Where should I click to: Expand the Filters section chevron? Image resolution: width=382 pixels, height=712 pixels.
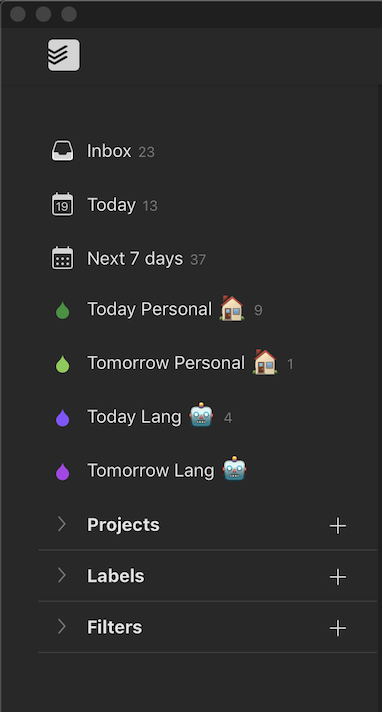tap(62, 627)
